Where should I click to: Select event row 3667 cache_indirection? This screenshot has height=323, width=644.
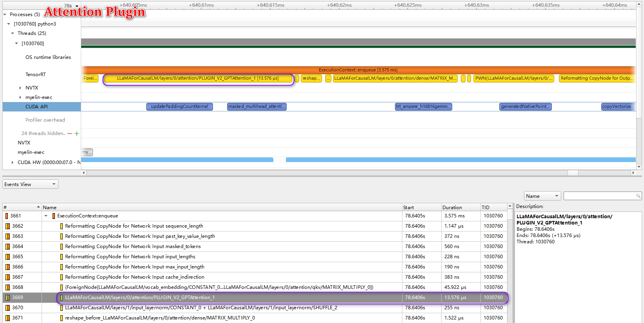click(255, 277)
